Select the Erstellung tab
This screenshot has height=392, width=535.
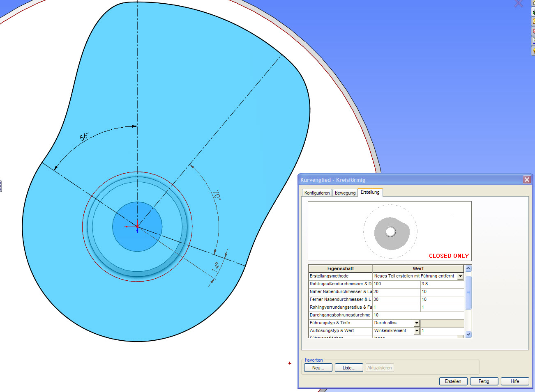click(370, 192)
